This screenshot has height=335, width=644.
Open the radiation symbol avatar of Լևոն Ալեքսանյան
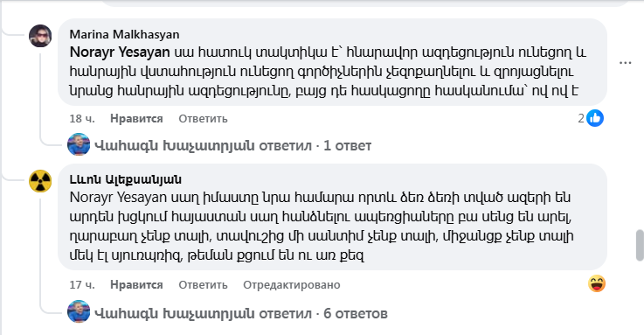tap(40, 181)
